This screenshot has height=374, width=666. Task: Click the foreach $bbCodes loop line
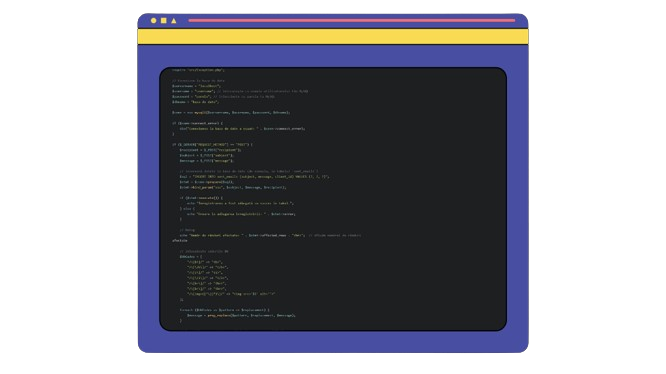[x=224, y=310]
